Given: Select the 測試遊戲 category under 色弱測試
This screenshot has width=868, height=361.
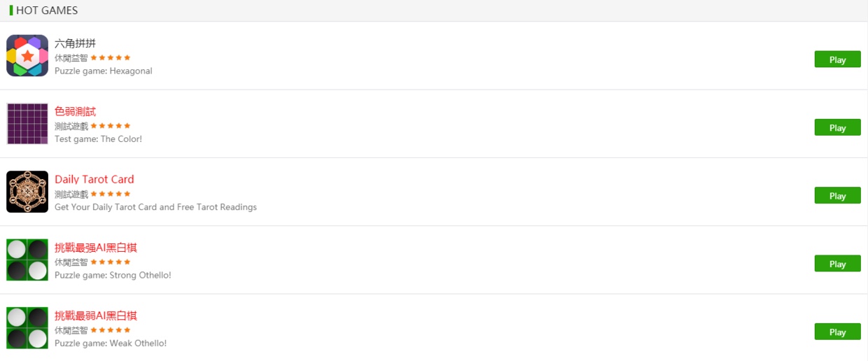Looking at the screenshot, I should coord(71,126).
